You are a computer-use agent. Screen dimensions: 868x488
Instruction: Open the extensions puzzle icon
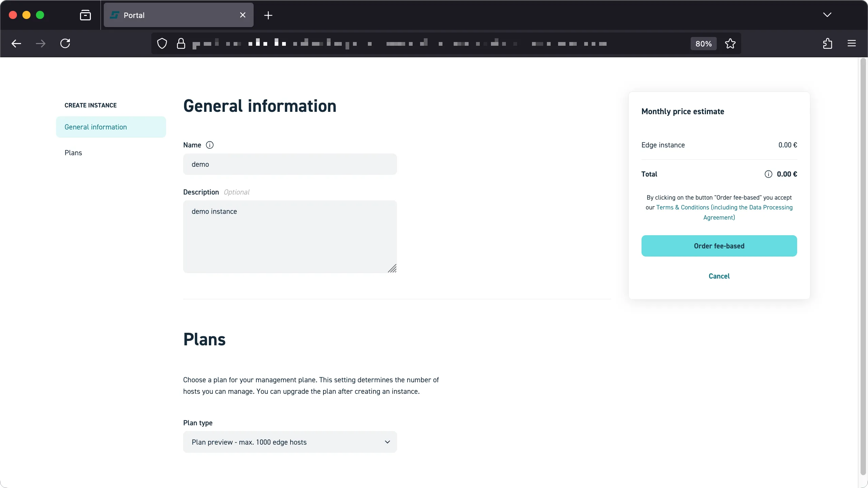[x=827, y=43]
